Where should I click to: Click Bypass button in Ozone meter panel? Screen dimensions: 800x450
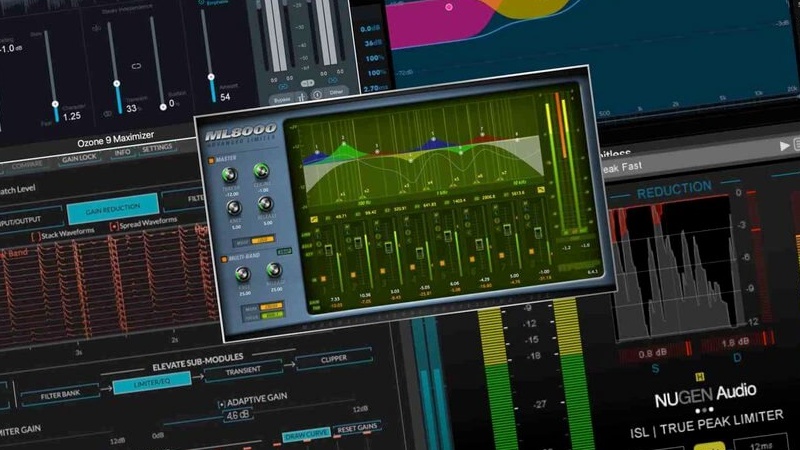pyautogui.click(x=282, y=99)
